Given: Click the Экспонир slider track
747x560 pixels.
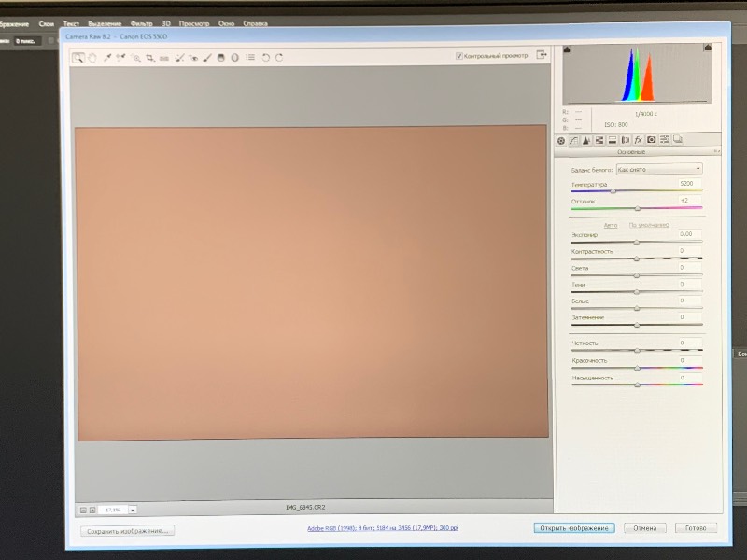Looking at the screenshot, I should (x=637, y=242).
